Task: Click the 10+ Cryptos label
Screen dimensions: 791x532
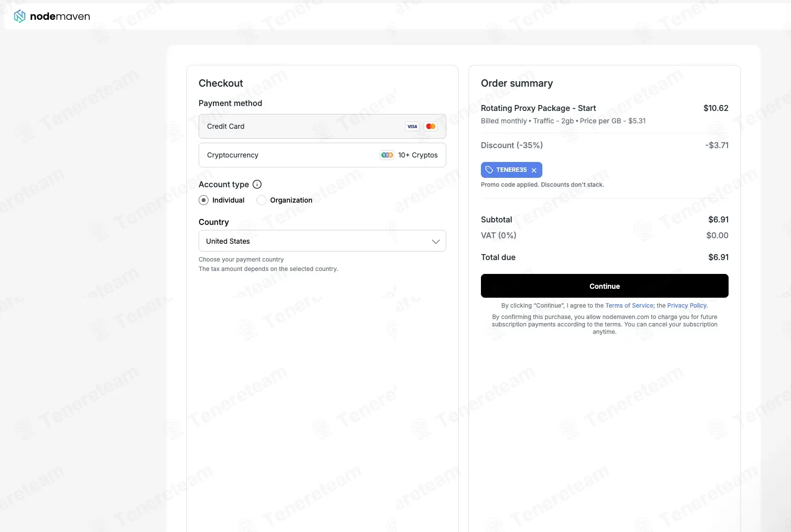Action: (418, 155)
